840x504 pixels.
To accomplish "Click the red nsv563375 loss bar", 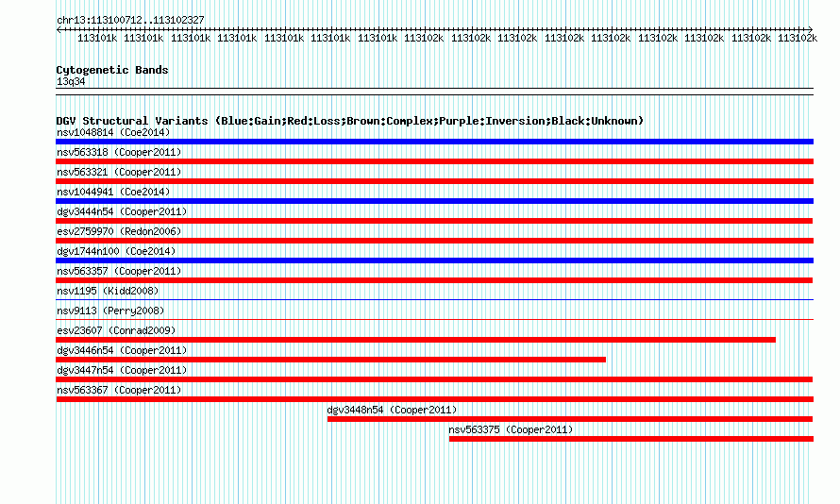I will pos(631,439).
